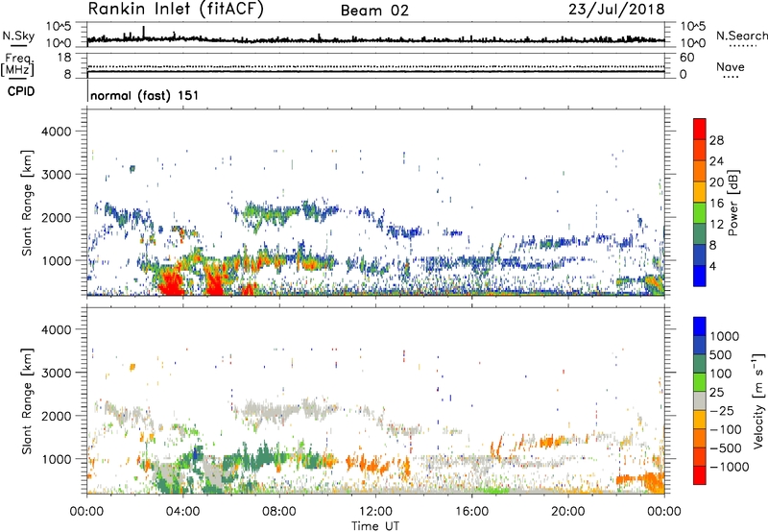Viewport: 768px width, 532px height.
Task: Click the date '23/Jul/2018'
Action: [x=616, y=10]
